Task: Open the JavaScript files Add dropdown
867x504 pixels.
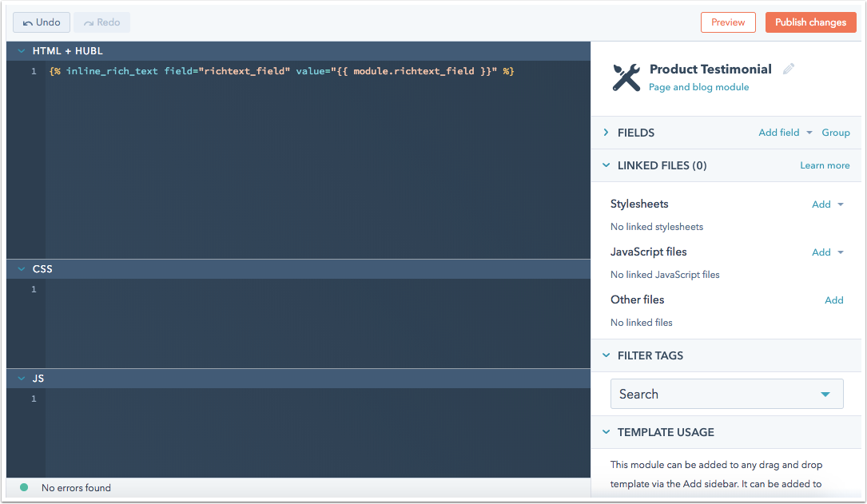Action: (x=827, y=252)
